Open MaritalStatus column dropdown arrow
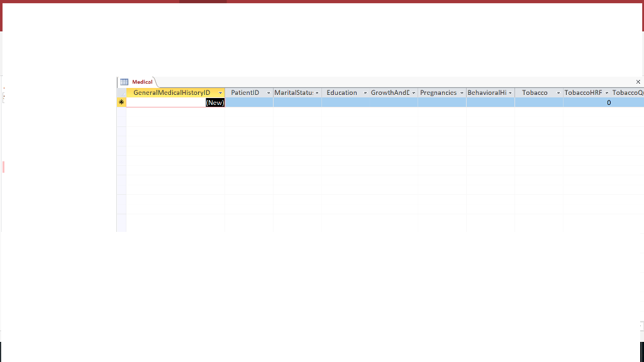This screenshot has width=644, height=362. coord(317,93)
